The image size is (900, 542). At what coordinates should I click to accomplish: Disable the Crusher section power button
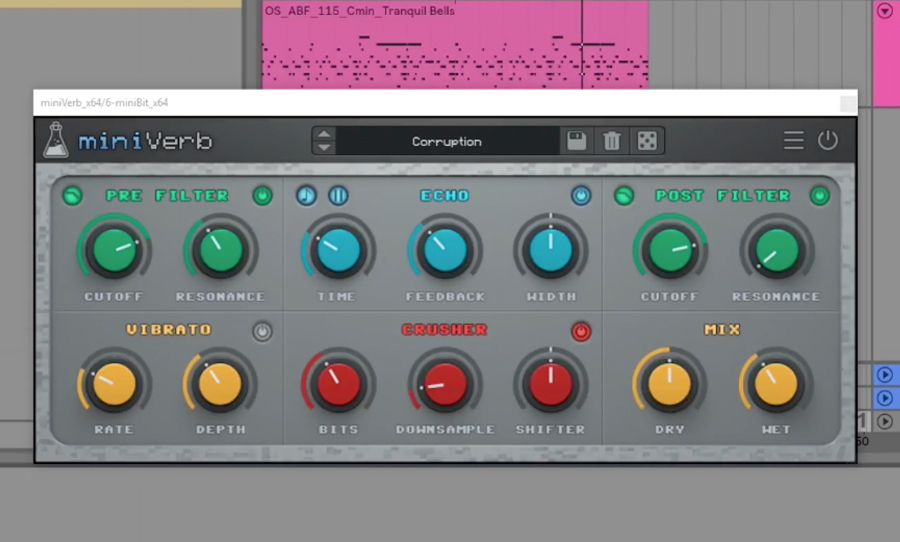[581, 331]
